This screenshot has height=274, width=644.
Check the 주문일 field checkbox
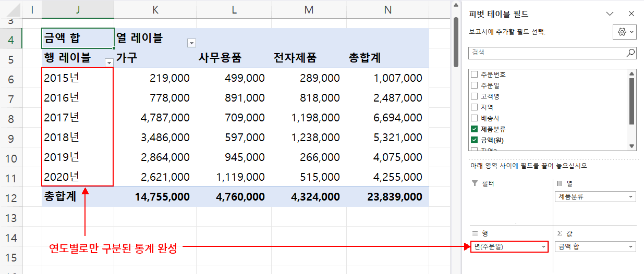tap(475, 85)
